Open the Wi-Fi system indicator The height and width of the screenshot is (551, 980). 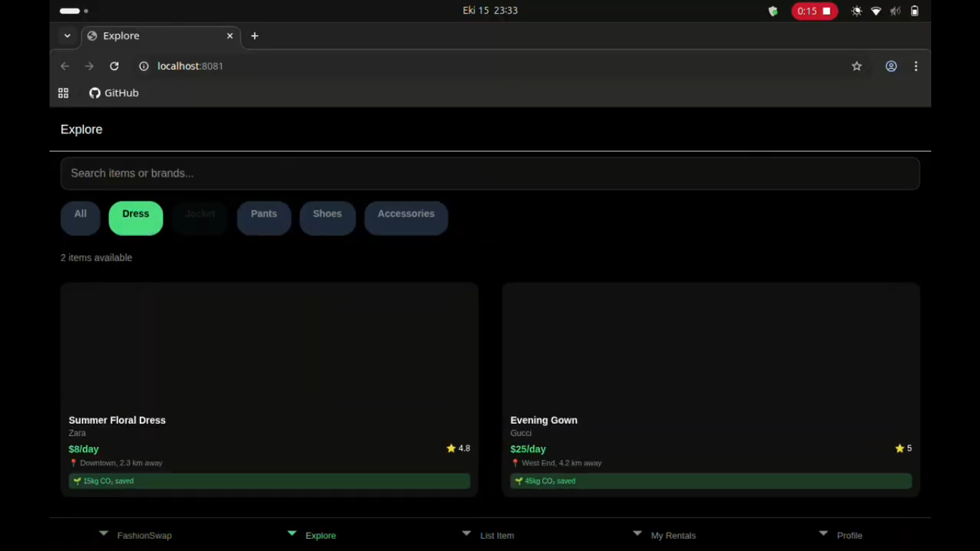point(876,11)
